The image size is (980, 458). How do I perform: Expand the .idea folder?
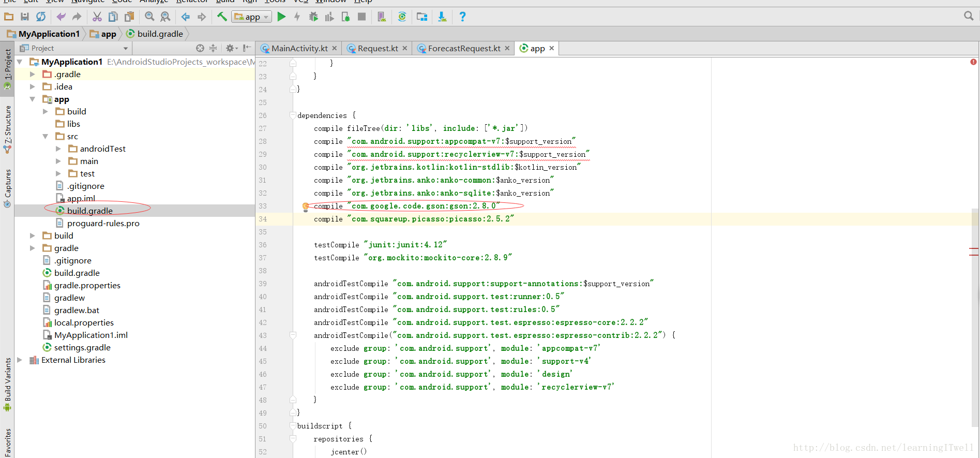[32, 86]
